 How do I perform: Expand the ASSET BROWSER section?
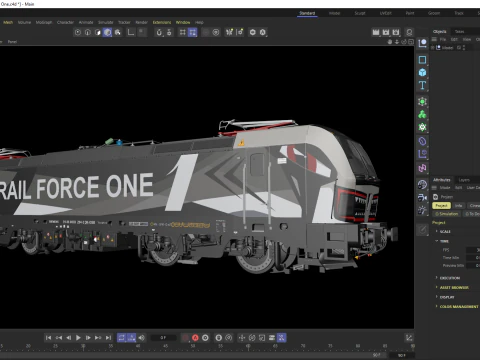tap(437, 287)
